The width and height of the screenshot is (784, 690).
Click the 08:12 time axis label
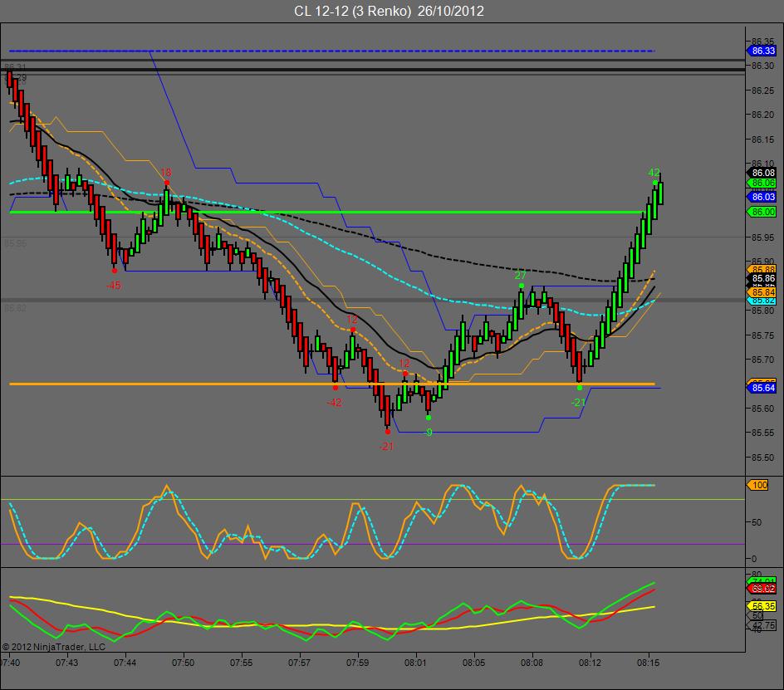pyautogui.click(x=590, y=663)
